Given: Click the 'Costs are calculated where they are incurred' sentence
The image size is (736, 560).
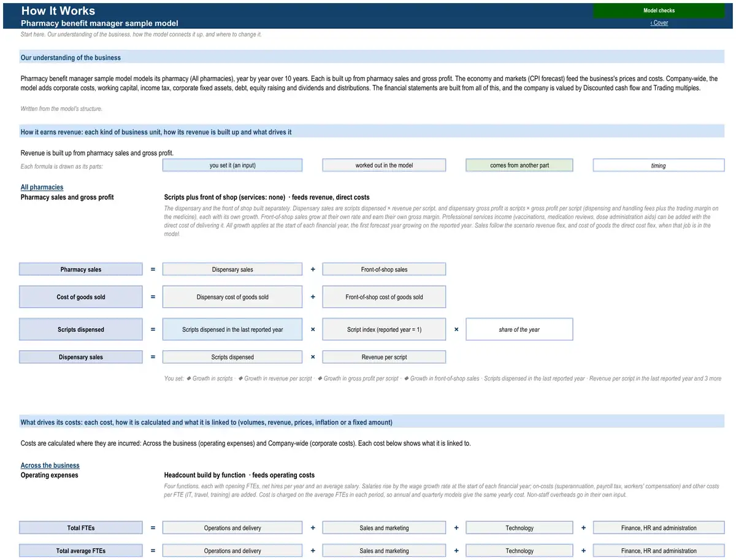Looking at the screenshot, I should point(245,443).
